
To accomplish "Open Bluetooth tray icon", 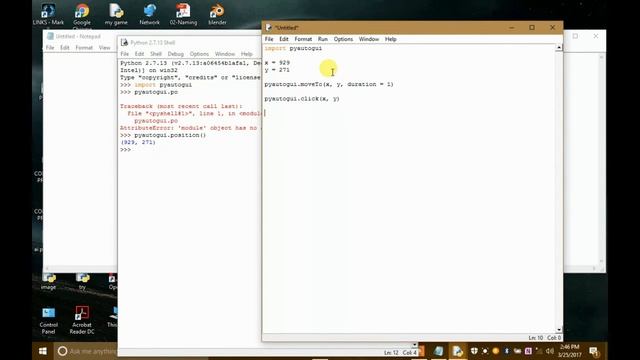I will [x=507, y=351].
